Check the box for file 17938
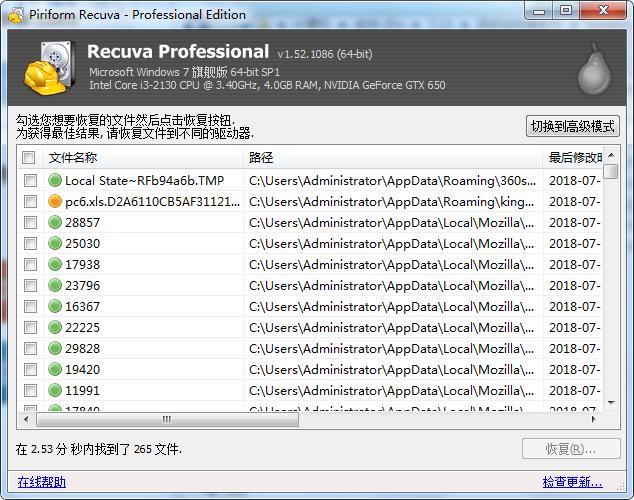Screen dimensions: 634x500 coord(29,264)
